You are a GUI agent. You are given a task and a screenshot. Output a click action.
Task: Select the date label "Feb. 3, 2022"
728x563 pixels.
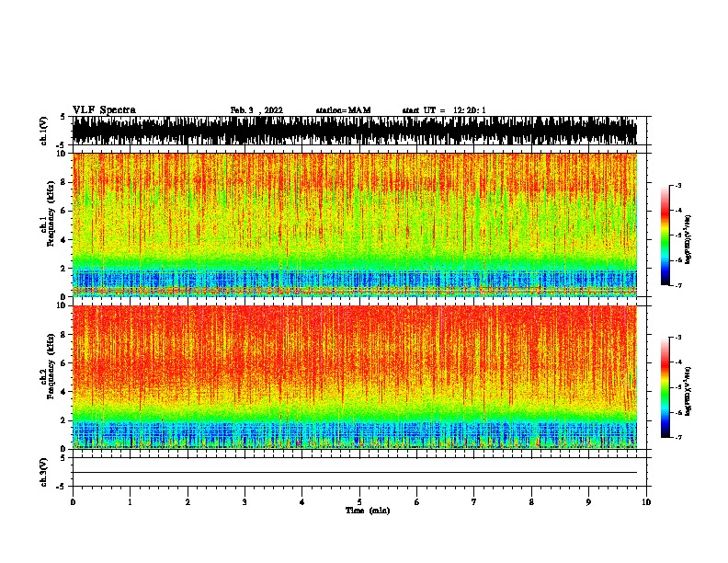[x=256, y=110]
